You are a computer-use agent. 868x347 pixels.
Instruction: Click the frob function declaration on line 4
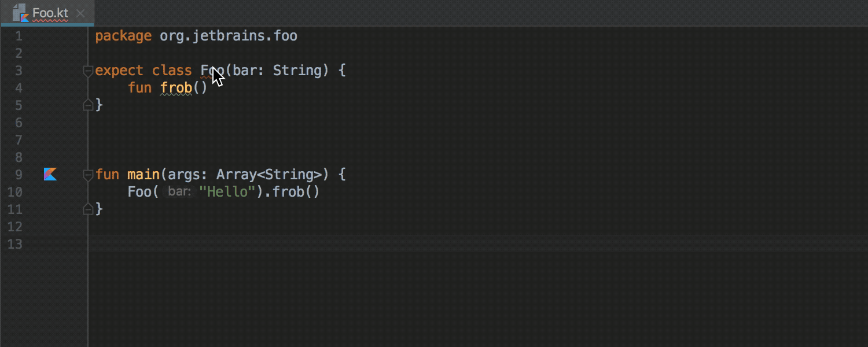click(x=176, y=88)
